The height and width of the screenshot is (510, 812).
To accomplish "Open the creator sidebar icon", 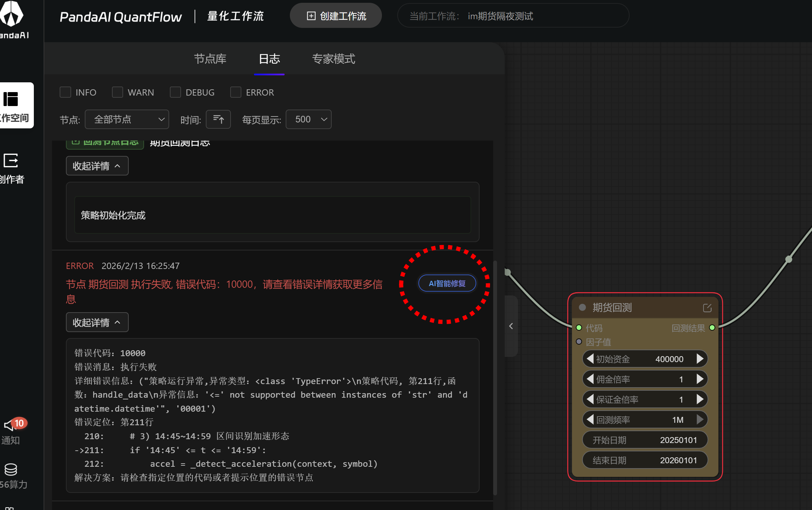I will click(x=11, y=160).
